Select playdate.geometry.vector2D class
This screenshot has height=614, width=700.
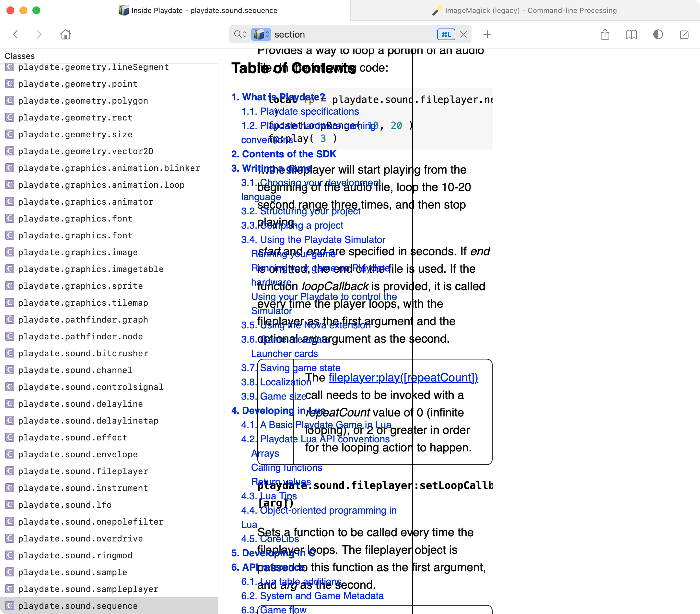coord(109,151)
